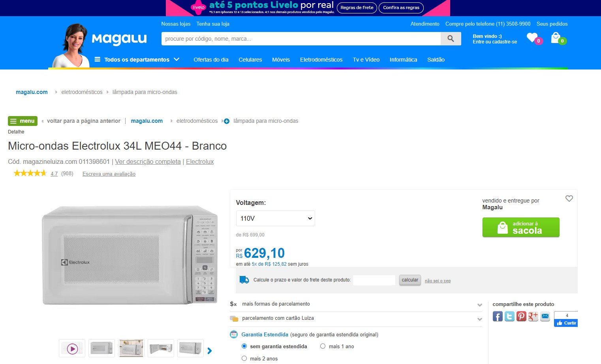This screenshot has height=364, width=601.
Task: Open the wishlist heart in header
Action: click(x=533, y=38)
